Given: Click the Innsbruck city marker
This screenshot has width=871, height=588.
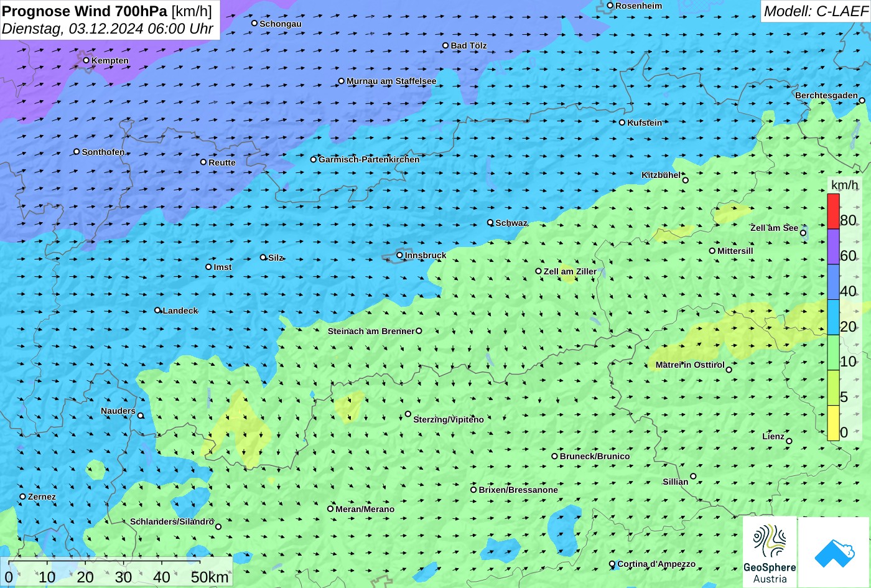Looking at the screenshot, I should tap(399, 255).
